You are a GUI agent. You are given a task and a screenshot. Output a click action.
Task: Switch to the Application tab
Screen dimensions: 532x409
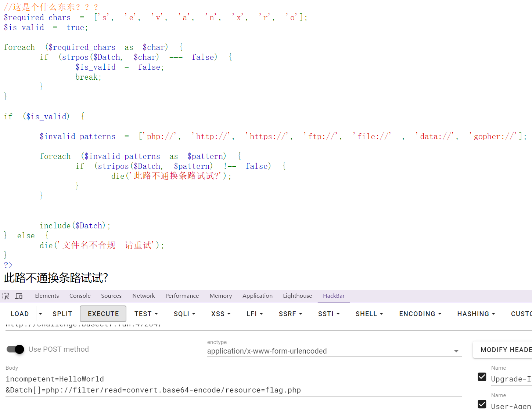coord(258,296)
